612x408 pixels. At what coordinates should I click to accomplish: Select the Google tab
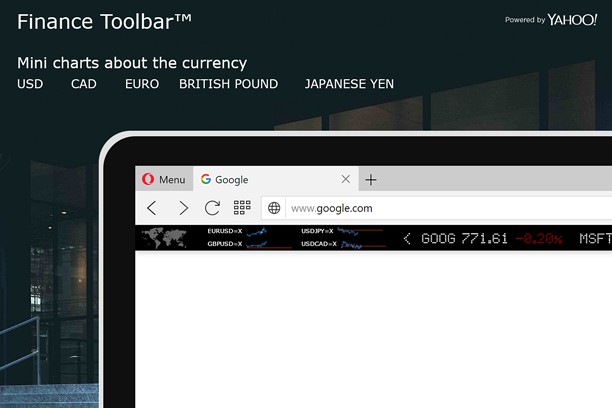tap(276, 179)
